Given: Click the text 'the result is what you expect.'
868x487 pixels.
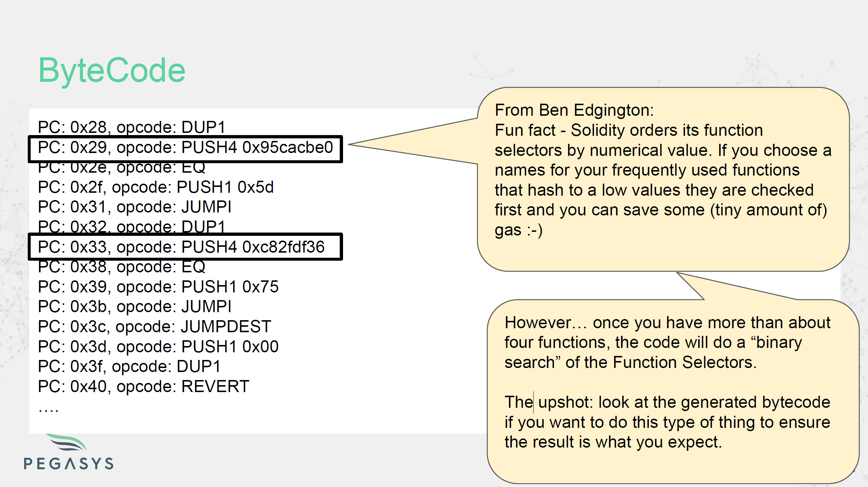Looking at the screenshot, I should click(x=613, y=442).
